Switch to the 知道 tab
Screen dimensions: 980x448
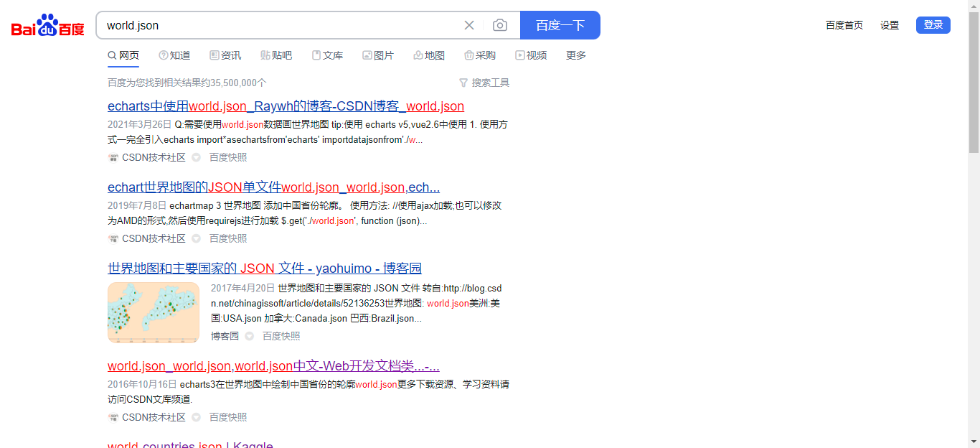(x=174, y=55)
